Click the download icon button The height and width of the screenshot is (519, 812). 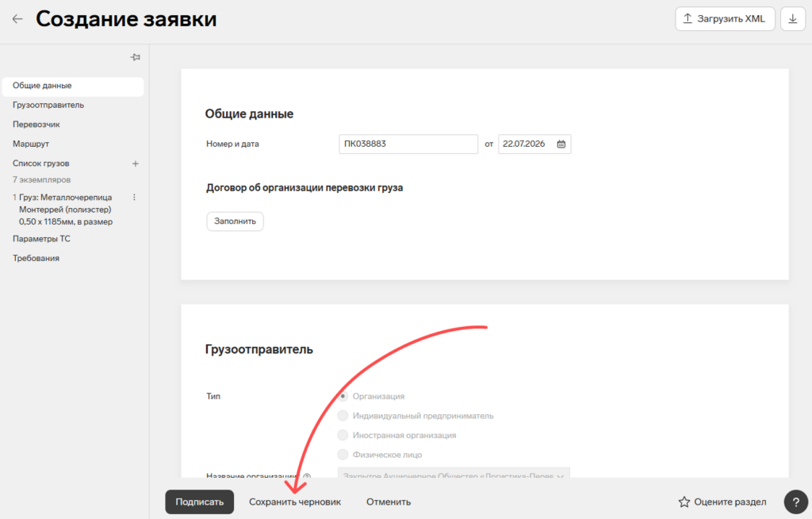coord(793,19)
